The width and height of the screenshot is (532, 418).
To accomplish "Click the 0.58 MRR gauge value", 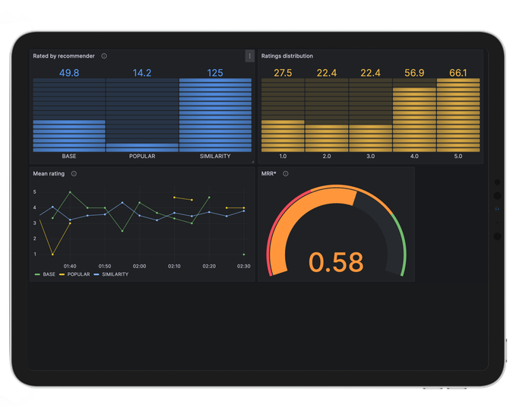I will [x=336, y=261].
